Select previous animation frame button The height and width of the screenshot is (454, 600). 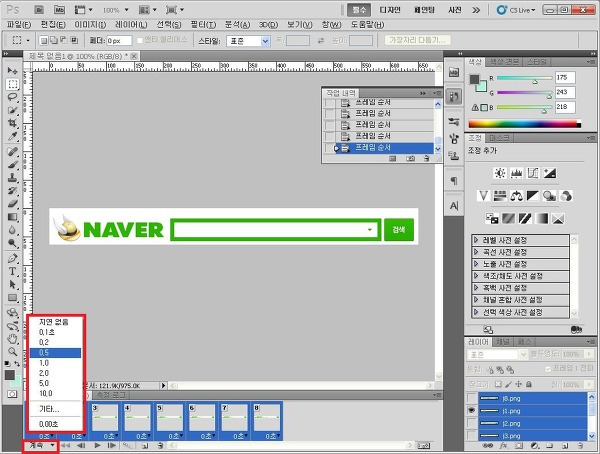[81, 446]
